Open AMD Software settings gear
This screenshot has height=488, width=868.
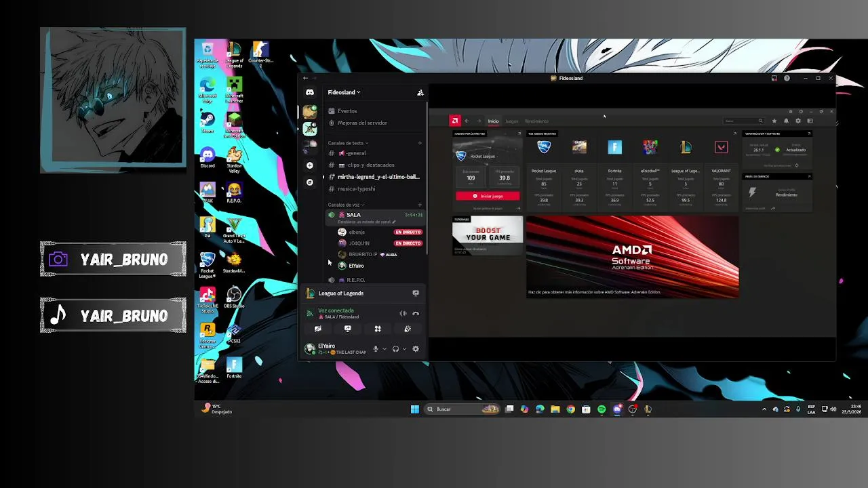coord(798,121)
